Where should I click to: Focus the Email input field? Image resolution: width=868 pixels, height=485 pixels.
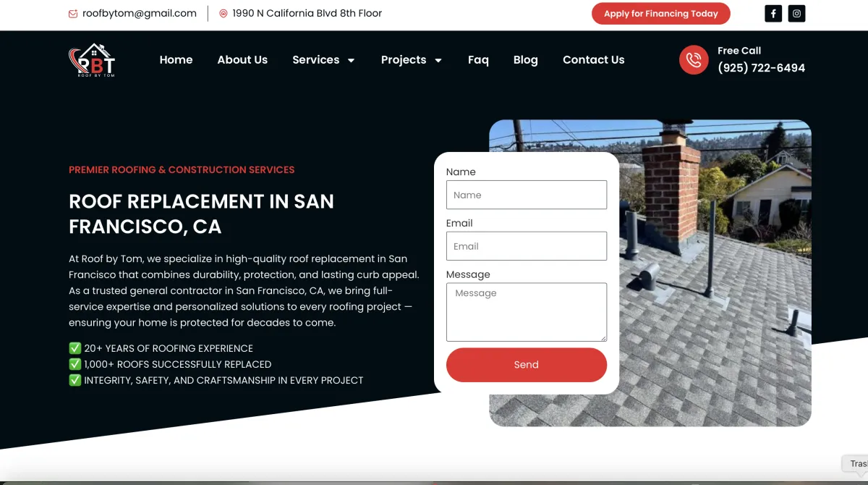click(527, 246)
